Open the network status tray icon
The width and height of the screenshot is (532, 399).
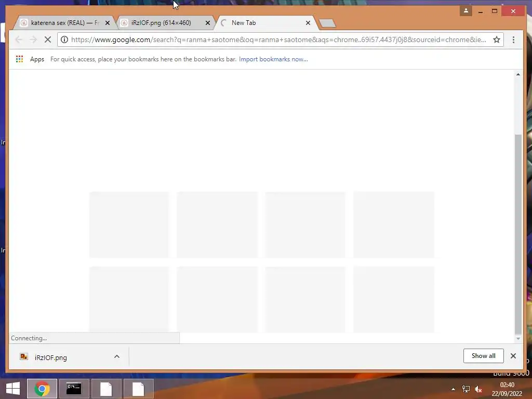click(466, 389)
